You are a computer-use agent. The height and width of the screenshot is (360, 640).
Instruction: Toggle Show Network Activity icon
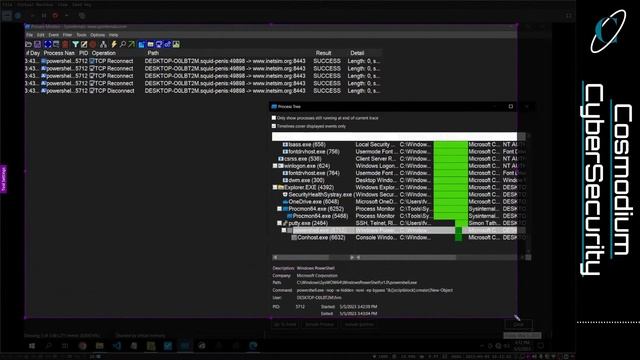(x=159, y=44)
